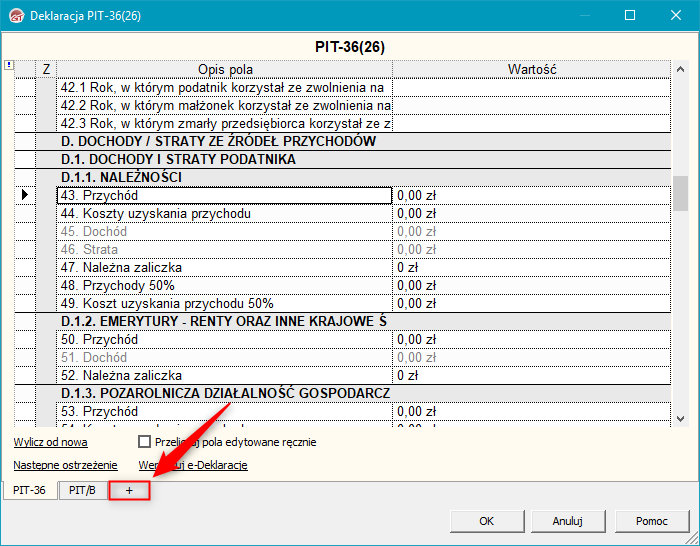Click row '42.1 Rok, w którym podatnik korzystał'

tap(225, 88)
